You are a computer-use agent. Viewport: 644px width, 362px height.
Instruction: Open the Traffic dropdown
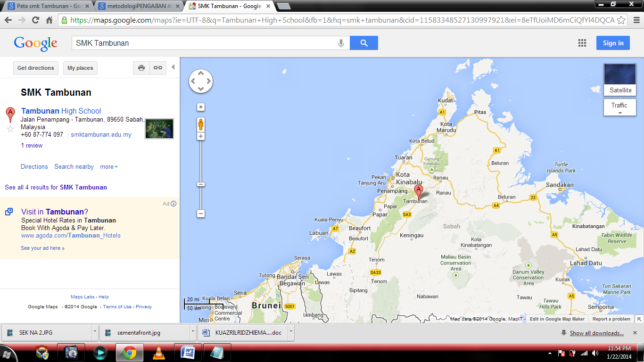620,107
